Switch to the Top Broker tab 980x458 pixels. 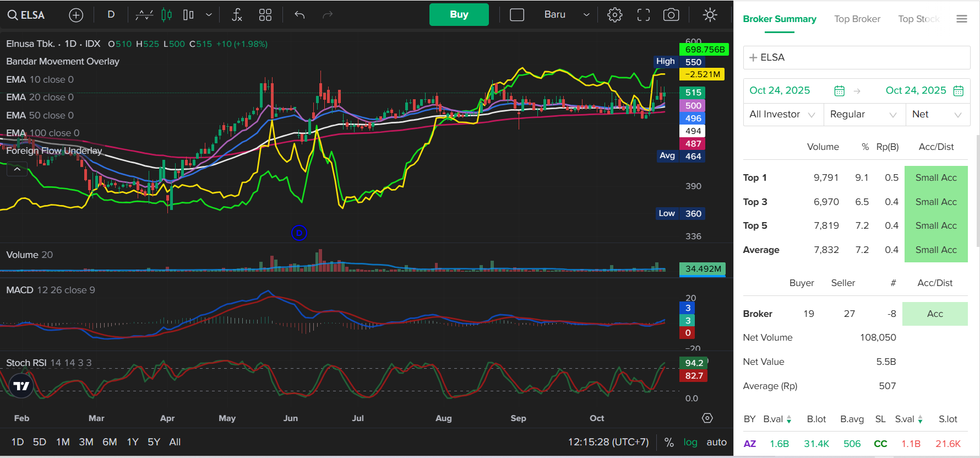tap(857, 19)
